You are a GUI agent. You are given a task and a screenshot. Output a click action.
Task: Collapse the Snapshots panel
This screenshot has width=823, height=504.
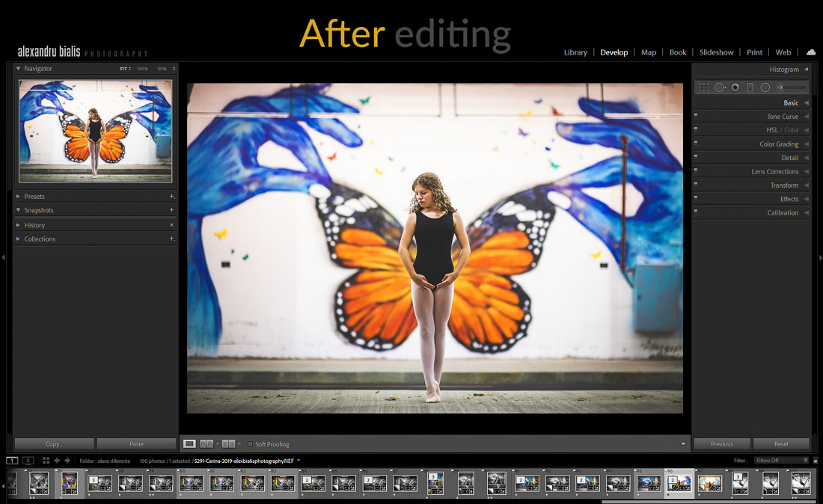click(x=19, y=210)
